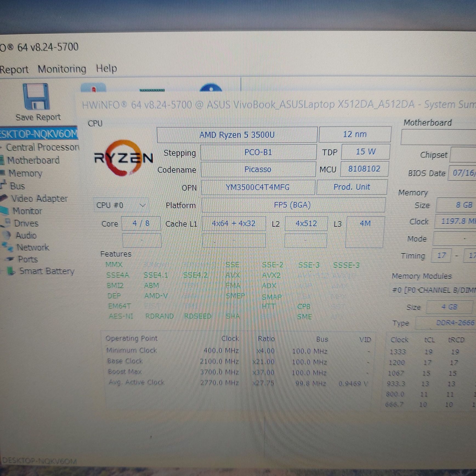
Task: Click the Smart Battery icon in tree
Action: pyautogui.click(x=11, y=271)
